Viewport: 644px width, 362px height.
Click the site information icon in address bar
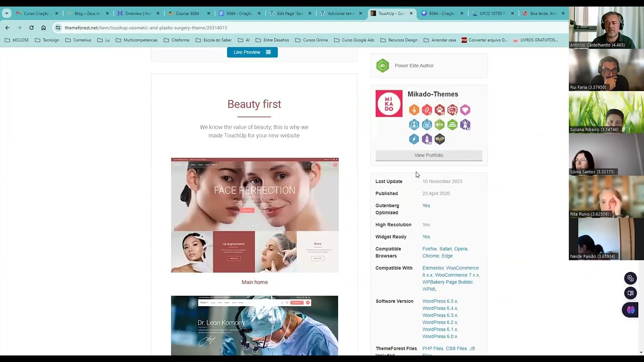pyautogui.click(x=58, y=28)
